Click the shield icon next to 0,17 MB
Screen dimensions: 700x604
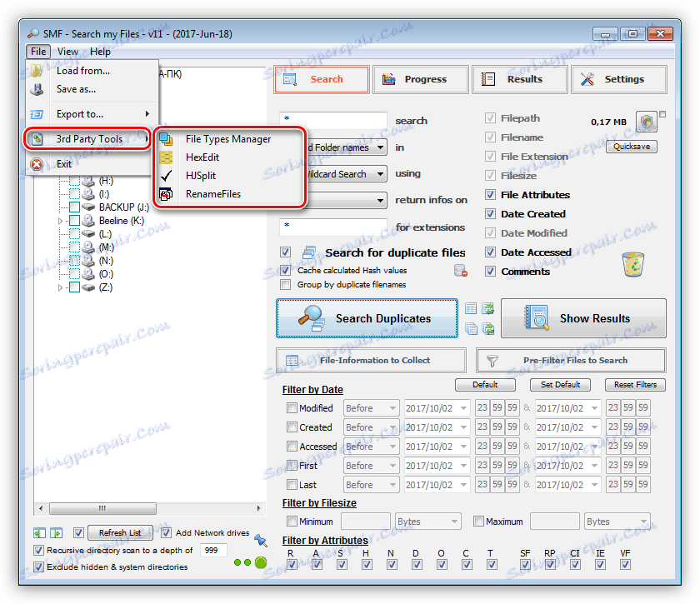click(x=646, y=122)
